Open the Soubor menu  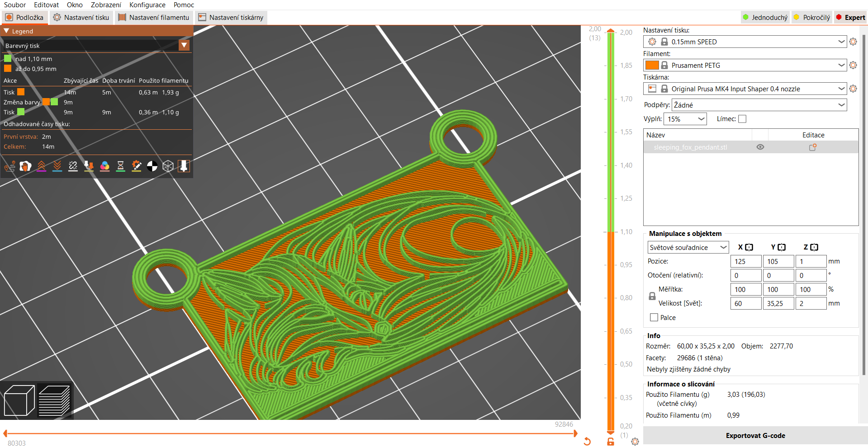[15, 5]
